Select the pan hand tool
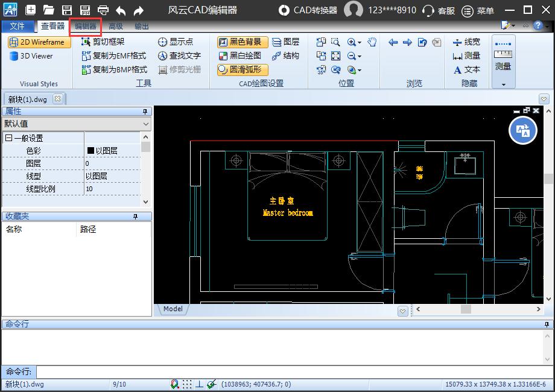The height and width of the screenshot is (392, 555). coord(372,42)
